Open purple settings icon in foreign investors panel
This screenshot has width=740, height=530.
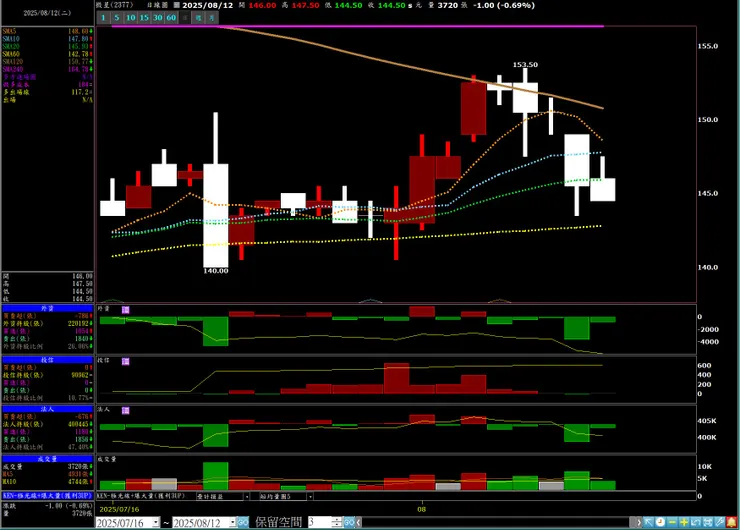(126, 310)
